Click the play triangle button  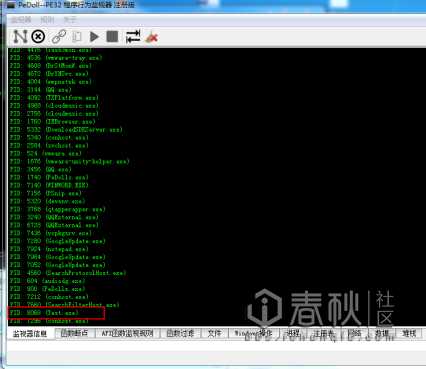pyautogui.click(x=94, y=36)
